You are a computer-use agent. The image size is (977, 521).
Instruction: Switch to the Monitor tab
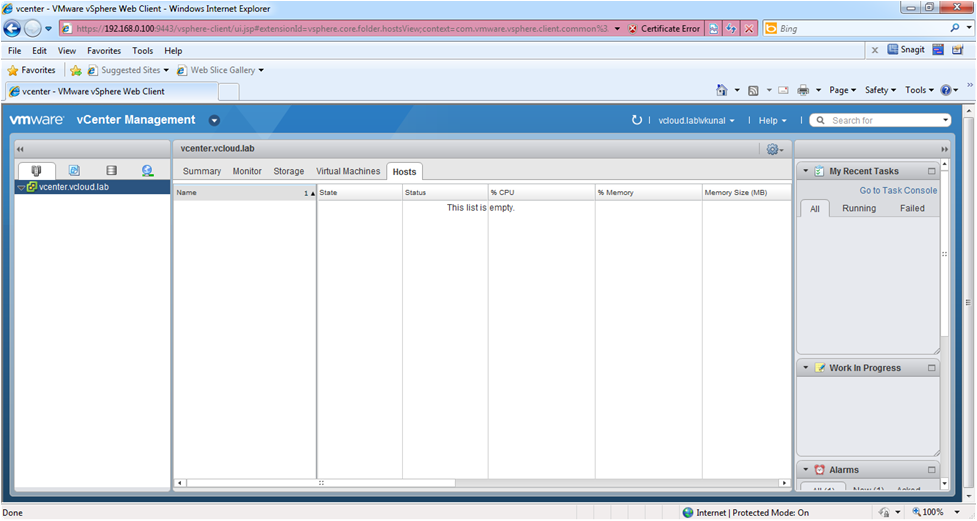click(x=247, y=171)
